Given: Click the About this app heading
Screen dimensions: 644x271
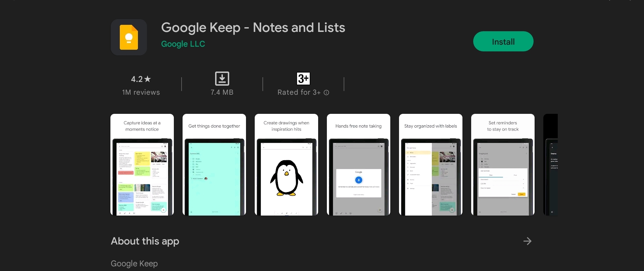Looking at the screenshot, I should point(145,241).
